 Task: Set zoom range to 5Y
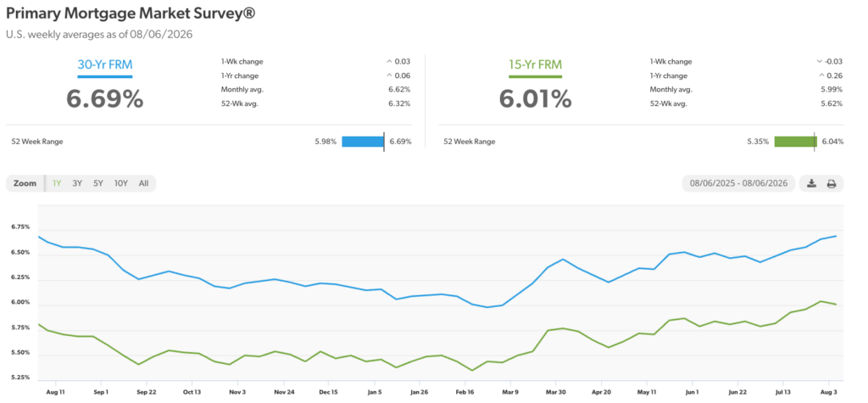(x=98, y=183)
